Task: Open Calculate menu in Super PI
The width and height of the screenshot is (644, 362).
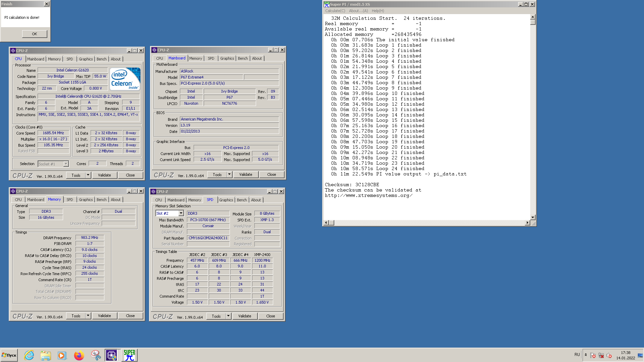Action: (335, 11)
